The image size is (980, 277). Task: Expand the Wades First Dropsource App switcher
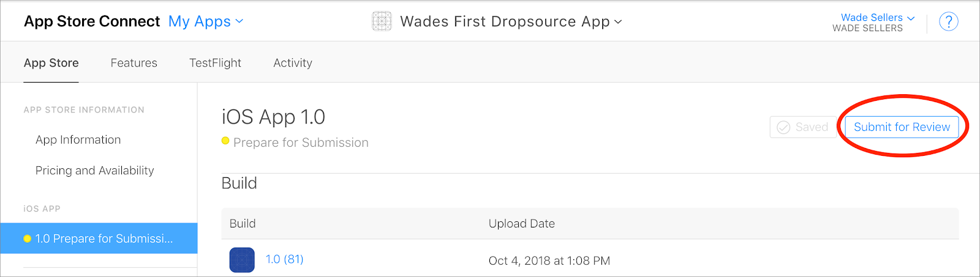[511, 21]
